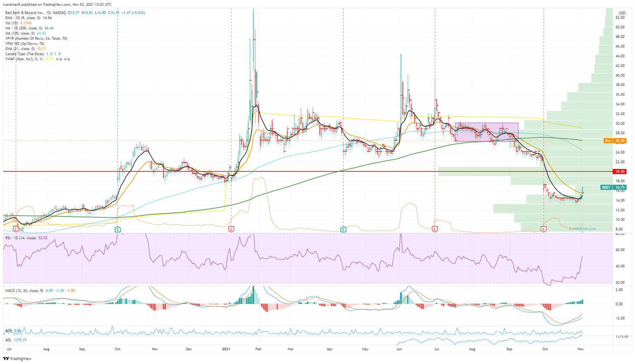Select the EMA 1D (9, close, 0) indicator legend
The height and width of the screenshot is (364, 635).
pyautogui.click(x=29, y=18)
